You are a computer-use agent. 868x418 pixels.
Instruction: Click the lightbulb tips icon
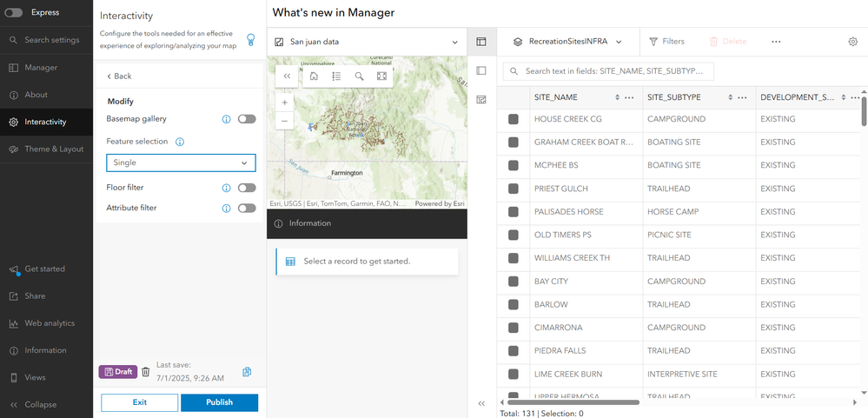[x=251, y=39]
